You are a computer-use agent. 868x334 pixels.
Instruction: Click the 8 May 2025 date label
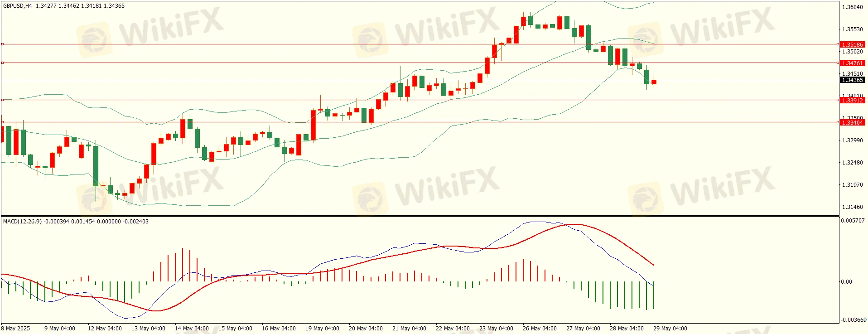(x=16, y=329)
